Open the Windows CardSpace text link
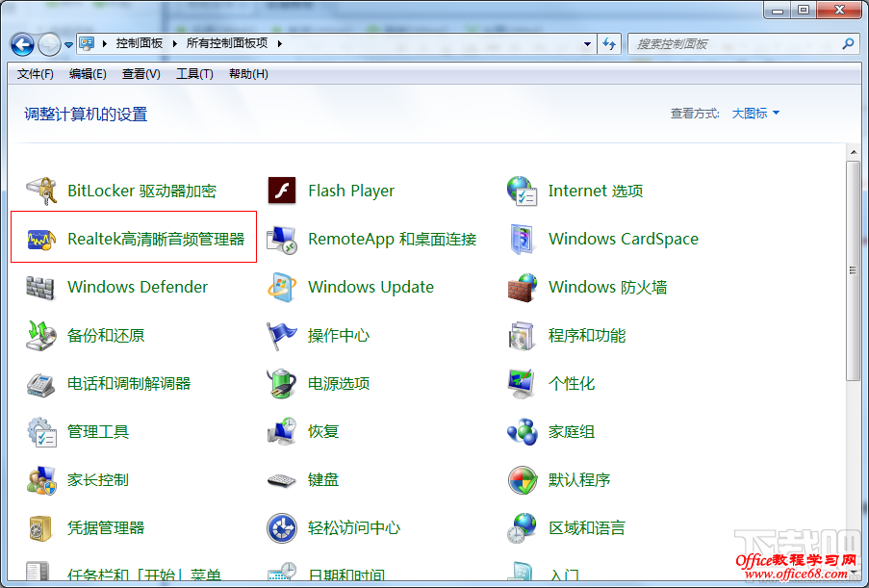Screen dimensions: 869x588 (x=624, y=239)
